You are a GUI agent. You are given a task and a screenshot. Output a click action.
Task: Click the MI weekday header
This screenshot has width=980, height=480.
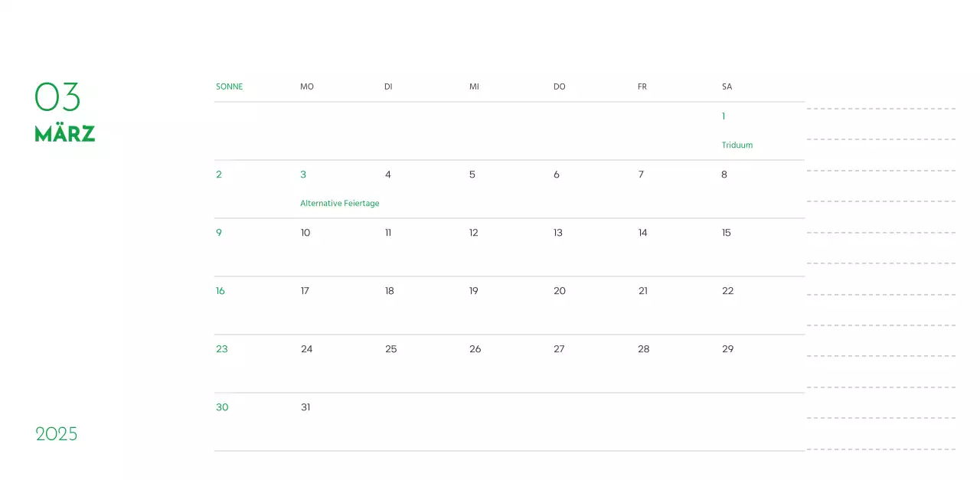point(474,87)
